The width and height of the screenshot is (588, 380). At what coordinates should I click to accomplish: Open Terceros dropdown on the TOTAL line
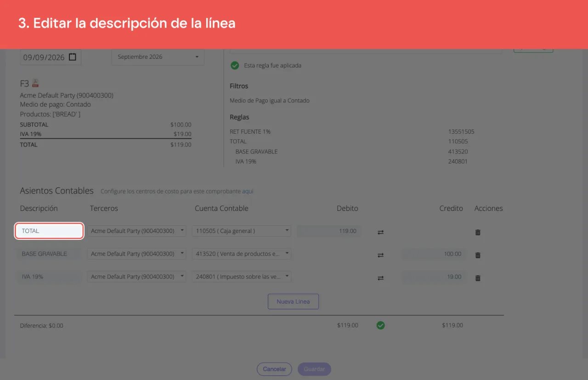coord(136,231)
